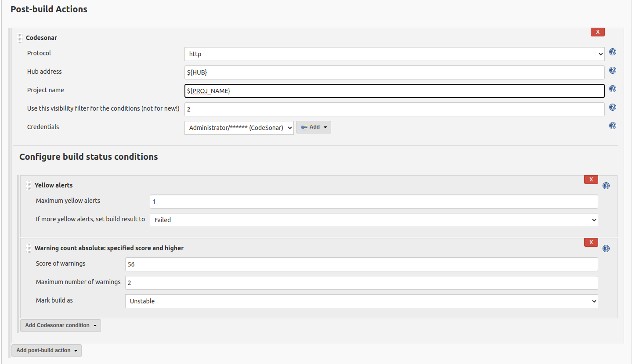Remove the Yellow alerts condition

click(x=591, y=179)
